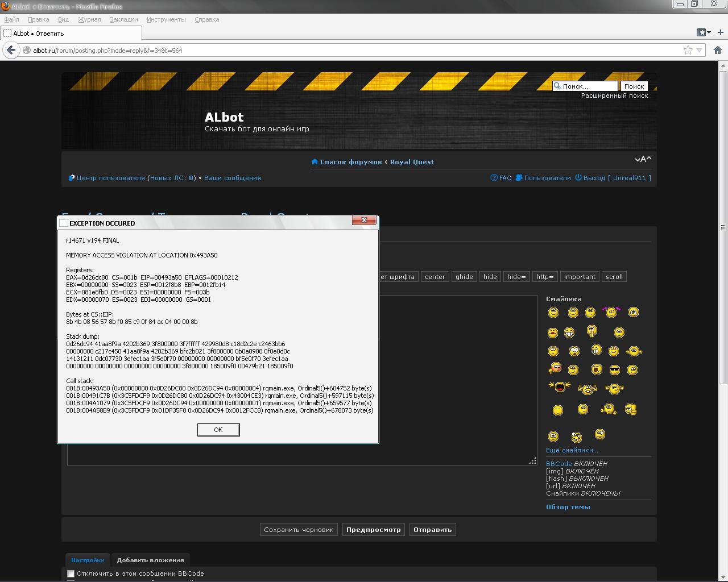This screenshot has width=728, height=582.
Task: Click the Сохранить черновик button
Action: pyautogui.click(x=299, y=530)
